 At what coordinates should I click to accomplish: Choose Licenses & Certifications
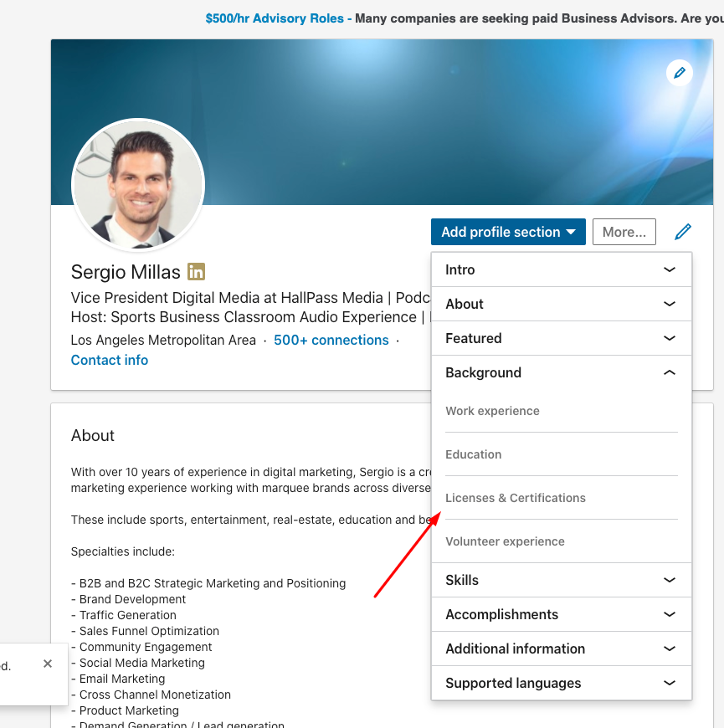516,498
